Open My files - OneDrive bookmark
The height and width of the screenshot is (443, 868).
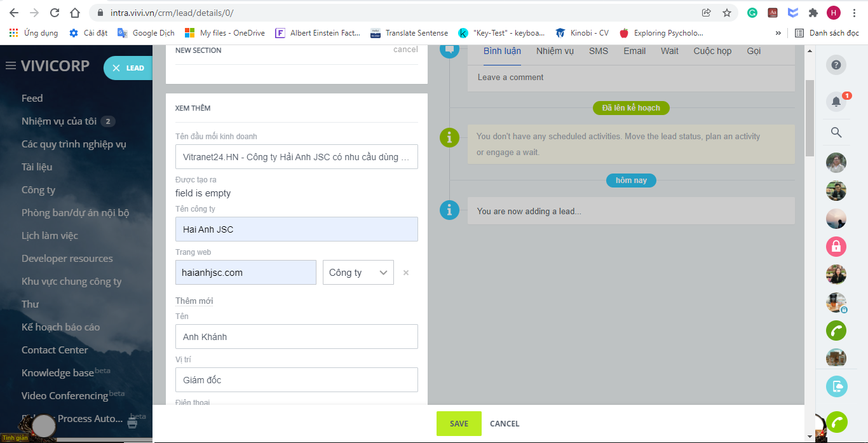(224, 33)
